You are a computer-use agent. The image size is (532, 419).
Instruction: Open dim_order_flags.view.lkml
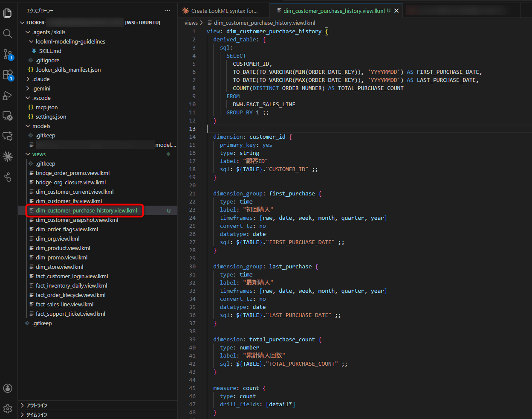click(98, 229)
